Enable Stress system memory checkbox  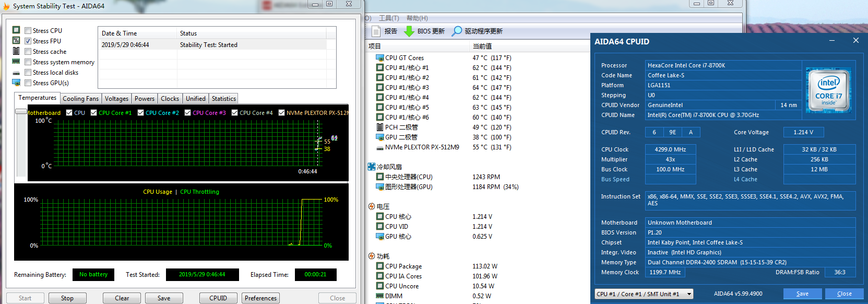pyautogui.click(x=28, y=62)
